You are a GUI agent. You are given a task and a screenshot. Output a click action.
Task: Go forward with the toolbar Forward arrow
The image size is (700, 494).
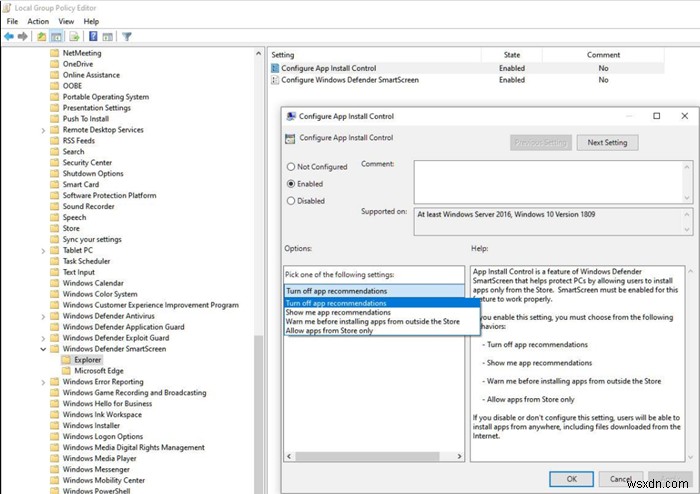[x=22, y=37]
